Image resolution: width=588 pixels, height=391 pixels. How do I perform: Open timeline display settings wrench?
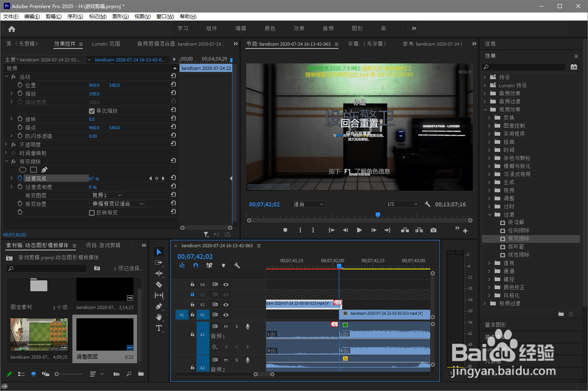point(237,265)
